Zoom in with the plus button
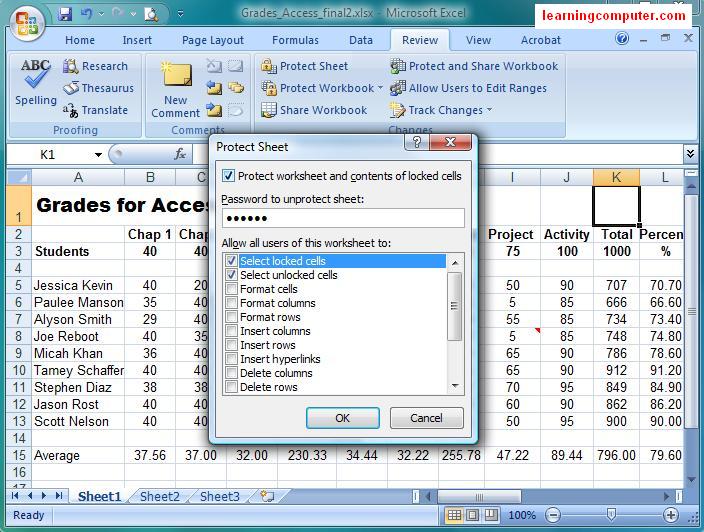This screenshot has height=532, width=704. pos(671,515)
